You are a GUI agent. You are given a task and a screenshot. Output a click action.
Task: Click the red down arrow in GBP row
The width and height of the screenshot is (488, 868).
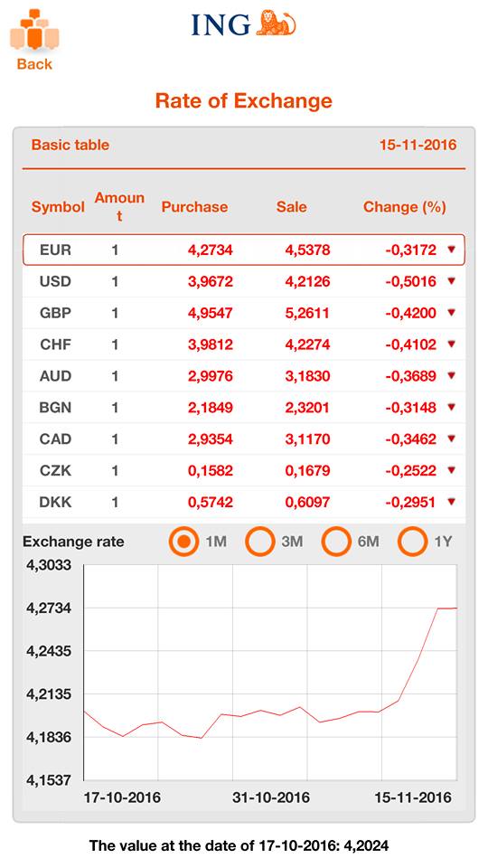coord(451,313)
